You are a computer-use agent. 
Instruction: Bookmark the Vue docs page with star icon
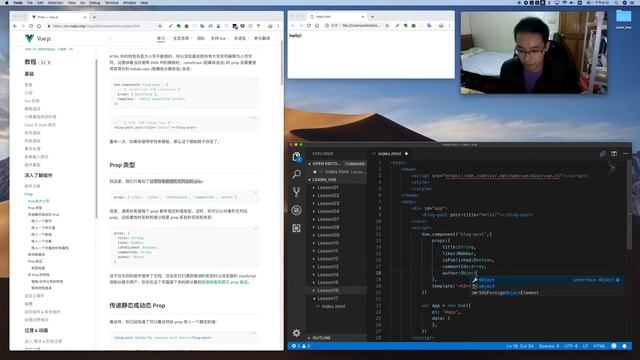point(160,26)
